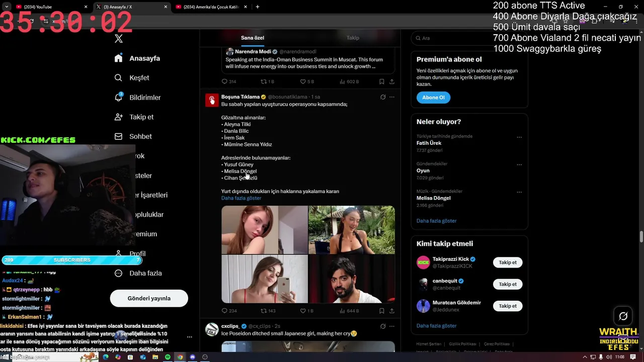Open Boşuna Tıklama profile name link
Viewport: 644px width, 362px height.
(240, 97)
